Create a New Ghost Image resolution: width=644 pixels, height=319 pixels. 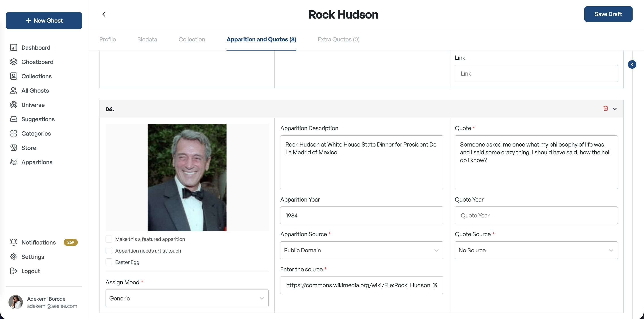point(44,21)
